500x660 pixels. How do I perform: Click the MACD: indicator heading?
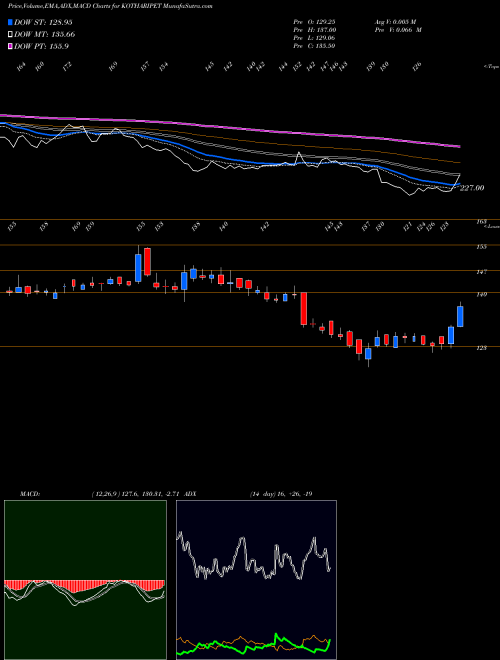point(29,494)
